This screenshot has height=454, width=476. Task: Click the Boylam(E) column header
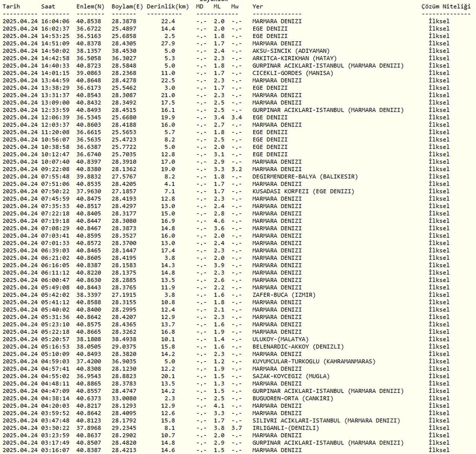tap(127, 6)
